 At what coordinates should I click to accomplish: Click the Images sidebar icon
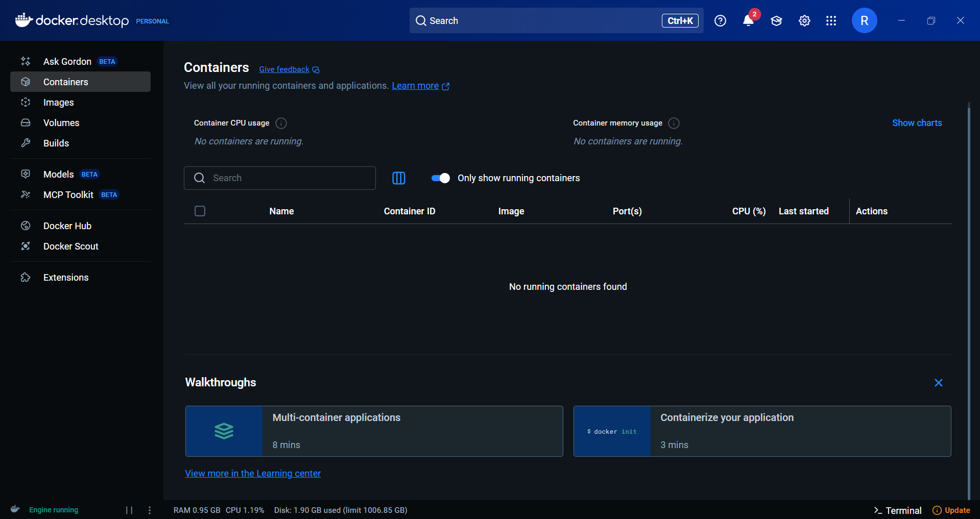pyautogui.click(x=26, y=102)
